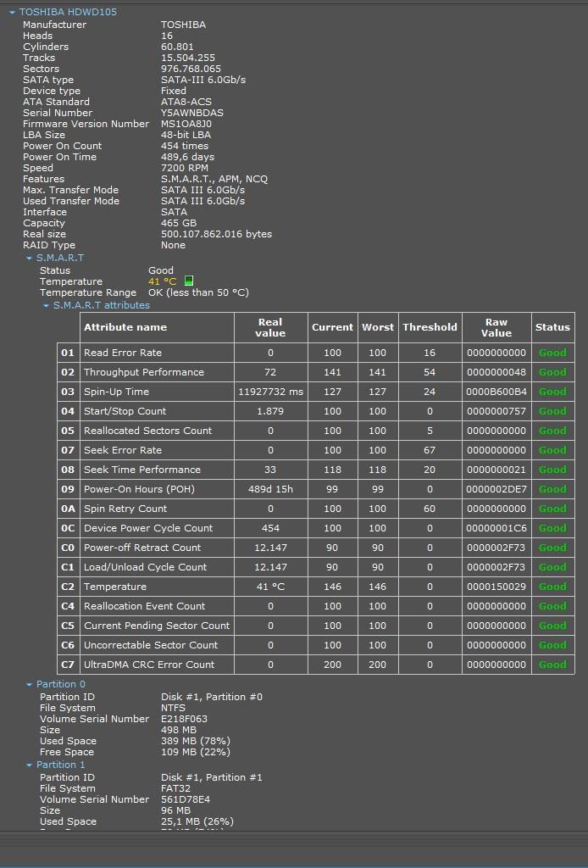Click the SATA-III 6.0Gb/s SATA type value
This screenshot has height=868, width=588.
[203, 79]
